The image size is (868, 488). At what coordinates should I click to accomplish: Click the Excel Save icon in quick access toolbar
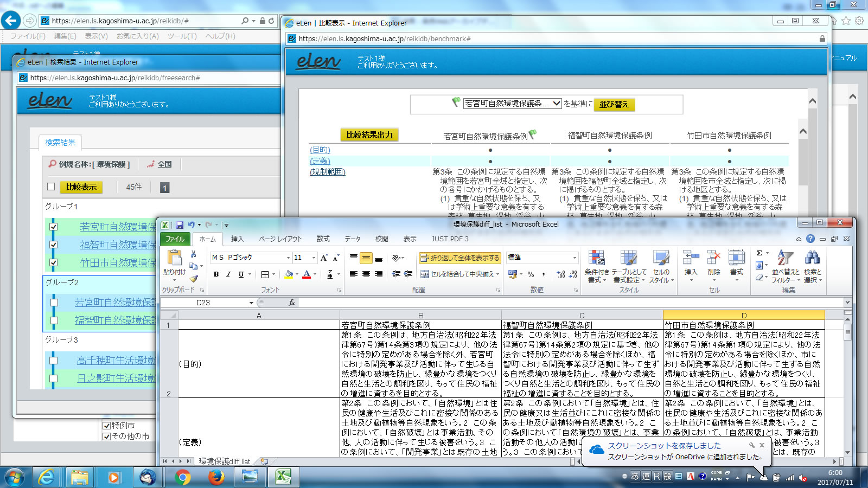[x=180, y=224]
